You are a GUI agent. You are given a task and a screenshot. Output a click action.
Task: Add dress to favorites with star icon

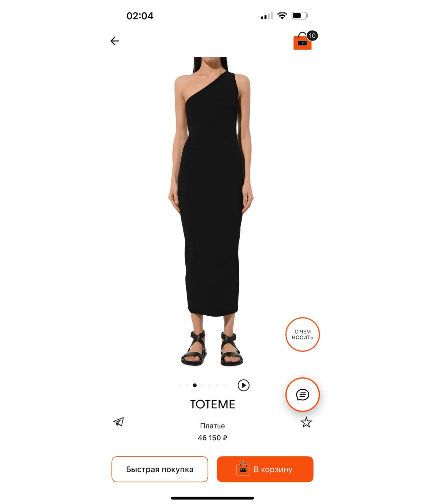306,422
